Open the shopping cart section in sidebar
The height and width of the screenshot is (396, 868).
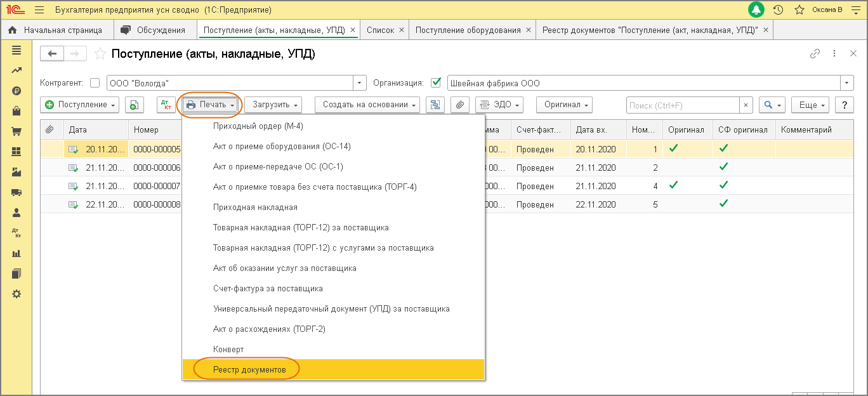coord(16,132)
